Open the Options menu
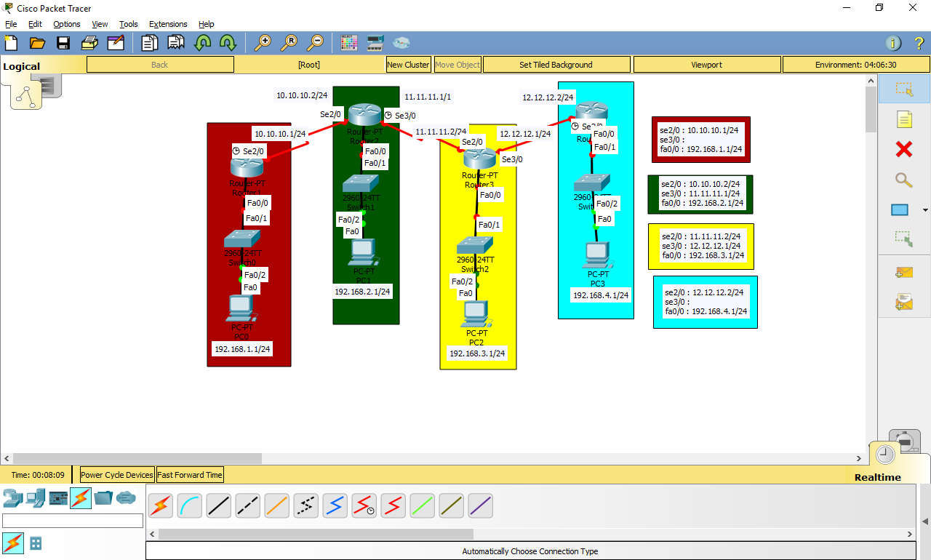931x560 pixels. 67,24
